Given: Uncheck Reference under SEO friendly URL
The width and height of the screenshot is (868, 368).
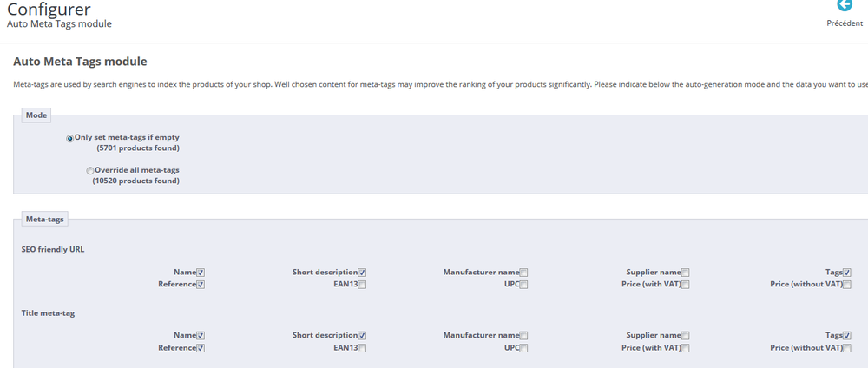Looking at the screenshot, I should [201, 285].
